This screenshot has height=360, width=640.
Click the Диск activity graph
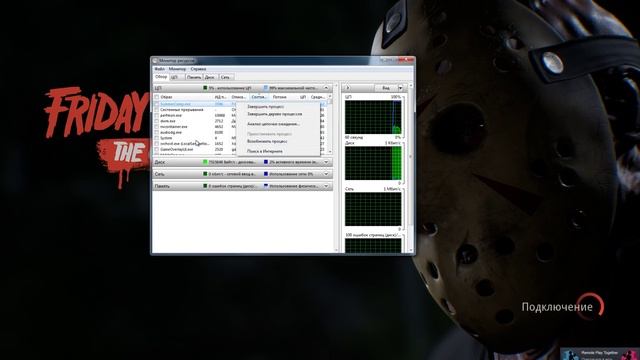(x=373, y=163)
